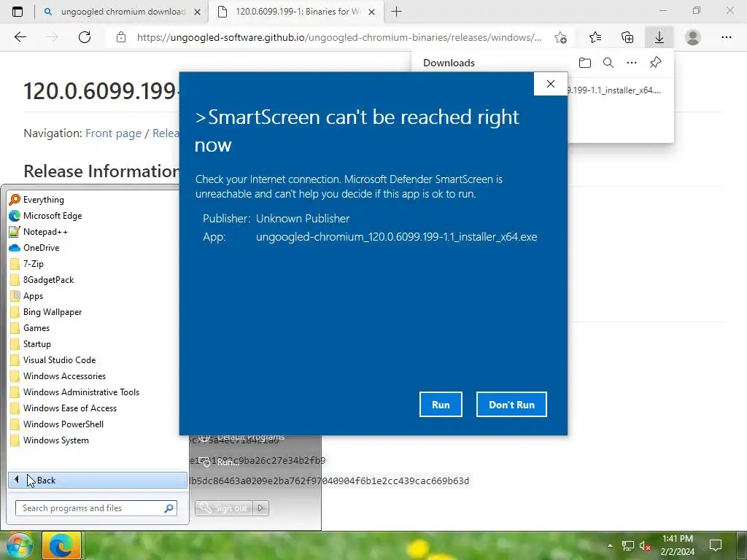Launch Microsoft Edge from Start menu
The width and height of the screenshot is (747, 560).
97,216
